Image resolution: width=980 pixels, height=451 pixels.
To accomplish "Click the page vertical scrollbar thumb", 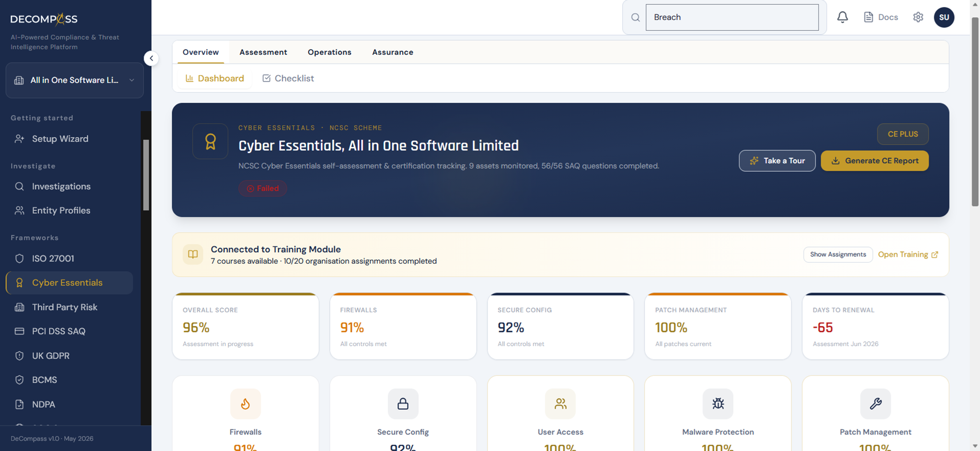I will 975,112.
